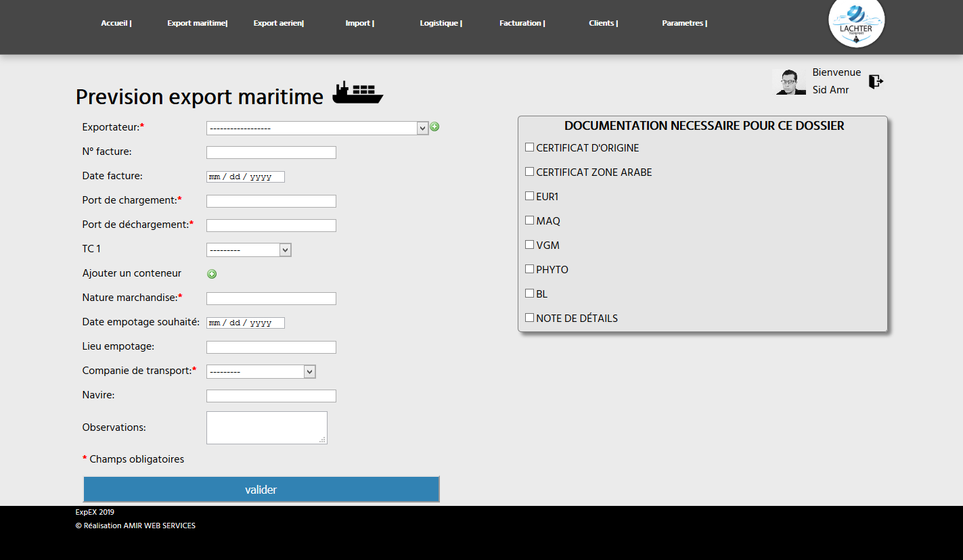The height and width of the screenshot is (560, 963).
Task: Go to the Facturation menu
Action: [x=522, y=23]
